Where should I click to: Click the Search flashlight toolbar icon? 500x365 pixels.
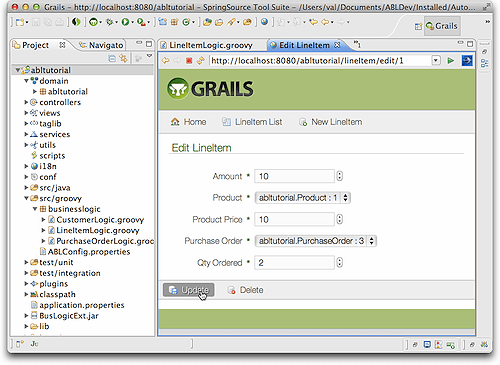coord(231,22)
